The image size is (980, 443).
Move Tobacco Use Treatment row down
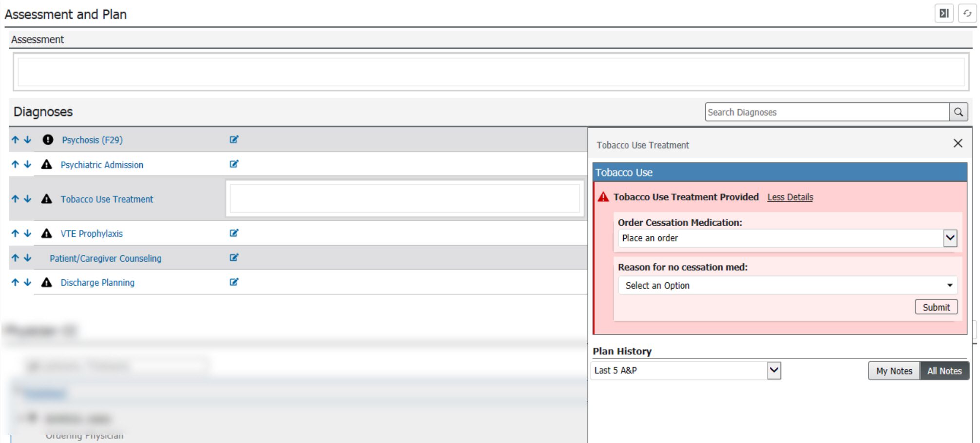[x=28, y=199]
